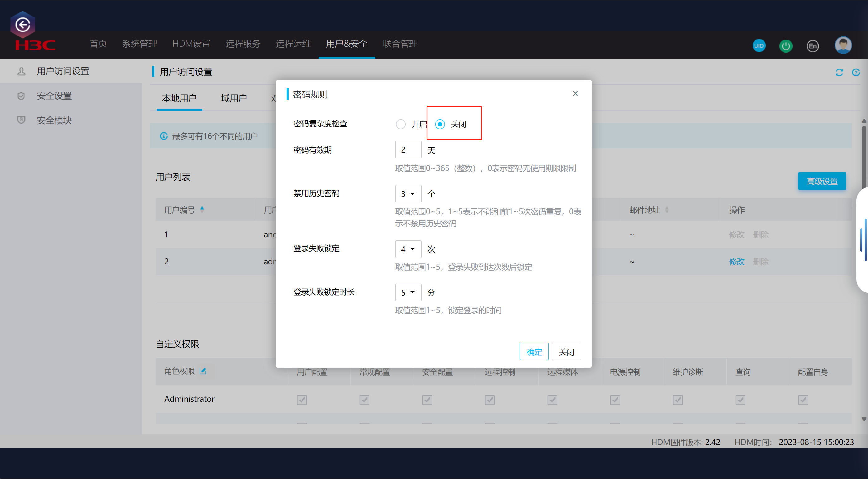Image resolution: width=868 pixels, height=479 pixels.
Task: Click the 密码有效期 days input field
Action: click(408, 150)
